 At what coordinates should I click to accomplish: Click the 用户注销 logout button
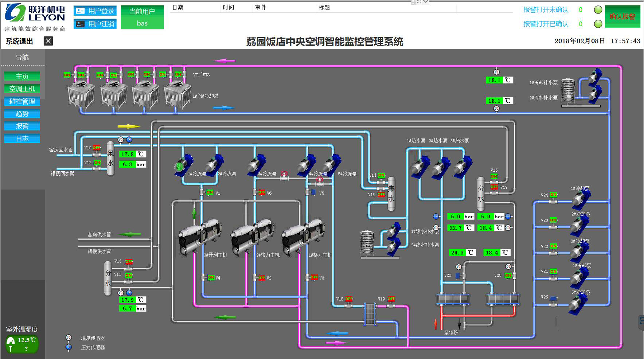95,24
